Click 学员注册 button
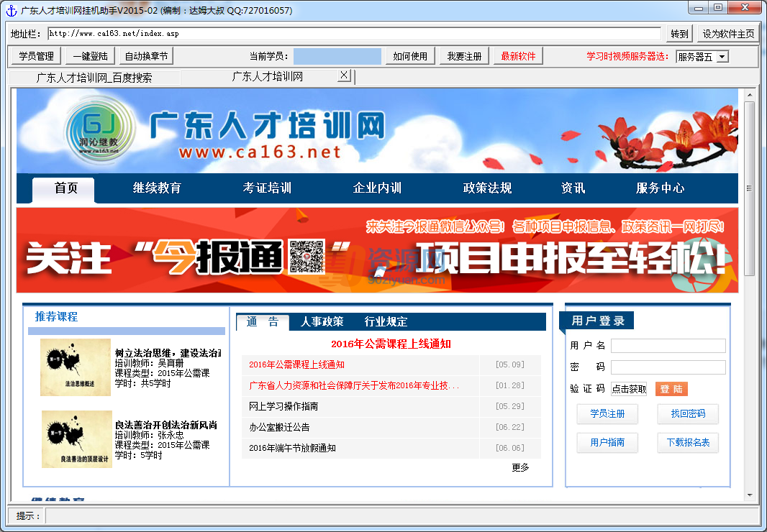 607,413
